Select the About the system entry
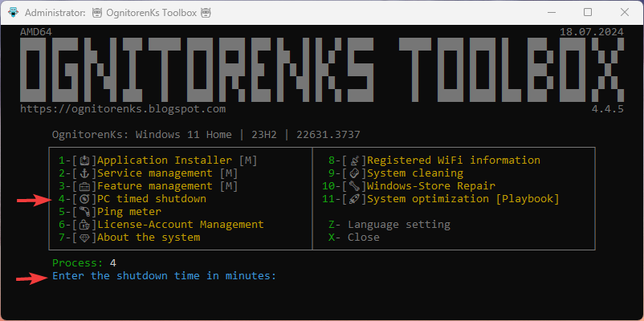The image size is (644, 321). (x=129, y=238)
